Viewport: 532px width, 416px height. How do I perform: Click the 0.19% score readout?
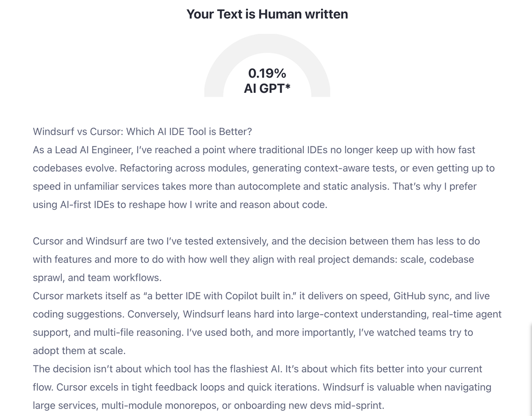(x=267, y=73)
